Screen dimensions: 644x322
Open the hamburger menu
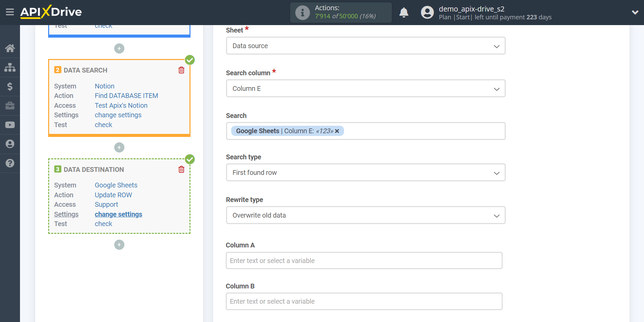tap(10, 12)
